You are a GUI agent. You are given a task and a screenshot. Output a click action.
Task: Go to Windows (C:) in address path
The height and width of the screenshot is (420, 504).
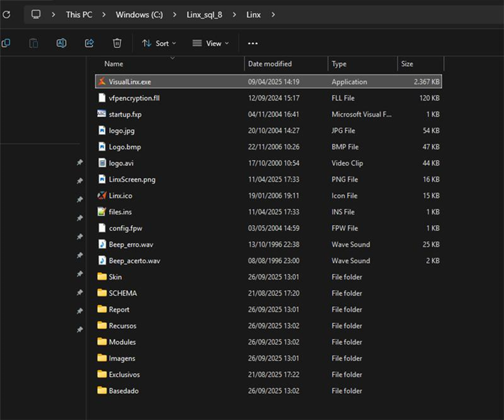click(x=139, y=14)
